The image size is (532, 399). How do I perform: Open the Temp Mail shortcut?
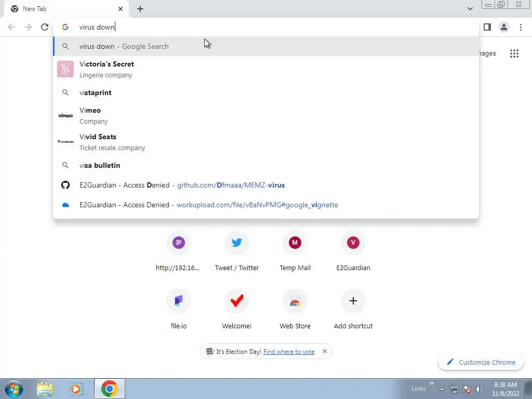click(295, 252)
